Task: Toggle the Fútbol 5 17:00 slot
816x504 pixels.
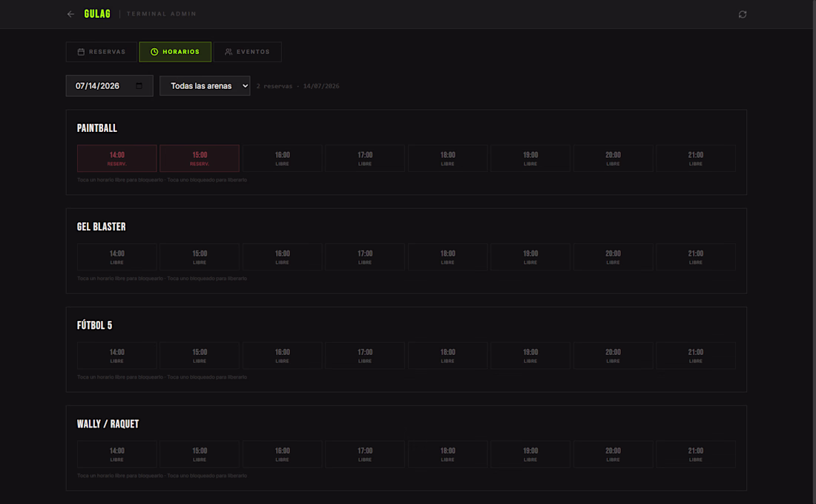Action: (x=365, y=356)
